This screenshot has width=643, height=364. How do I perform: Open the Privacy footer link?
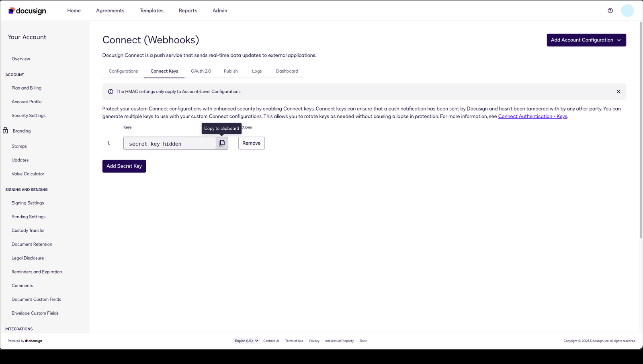[314, 341]
